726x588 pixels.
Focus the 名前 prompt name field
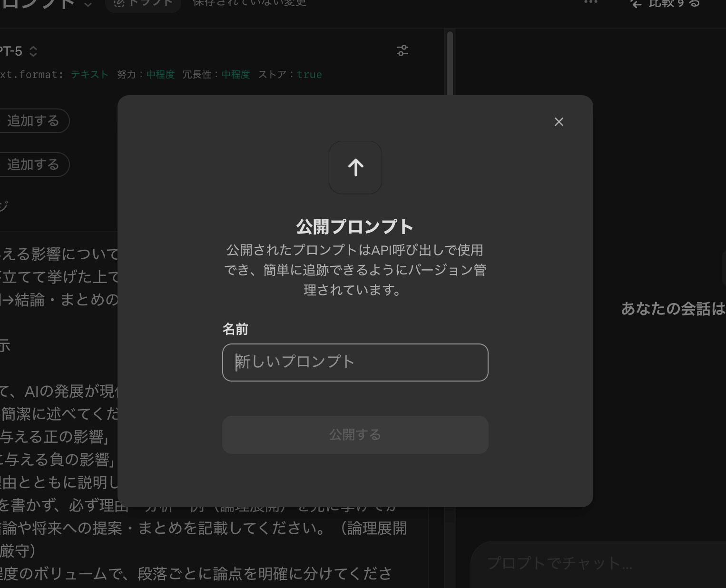(355, 363)
